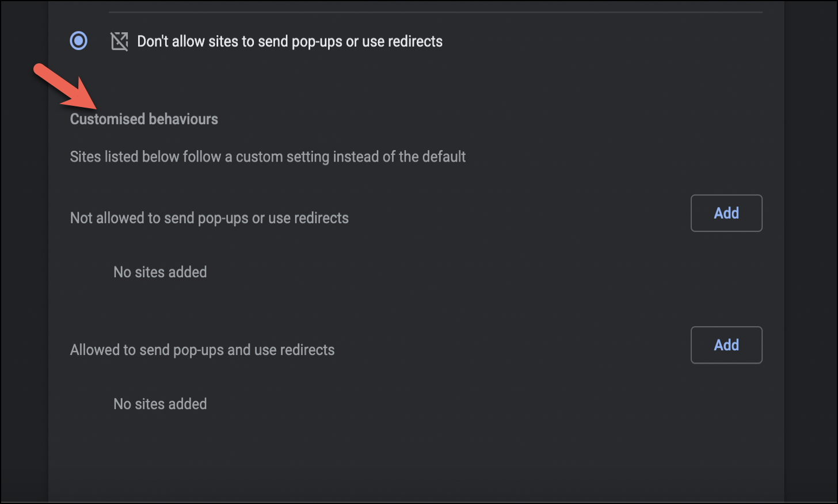Click the arrowhead pointing at Customised behaviours

[83, 98]
